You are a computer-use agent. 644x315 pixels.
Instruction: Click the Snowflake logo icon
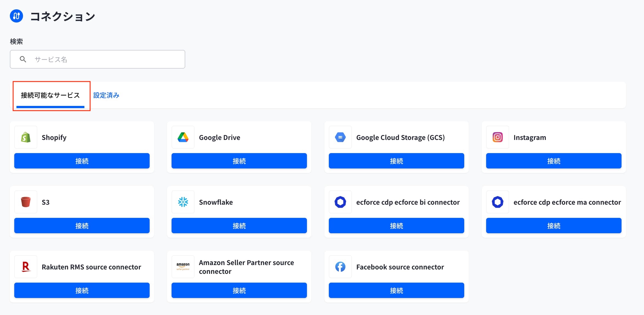(183, 202)
